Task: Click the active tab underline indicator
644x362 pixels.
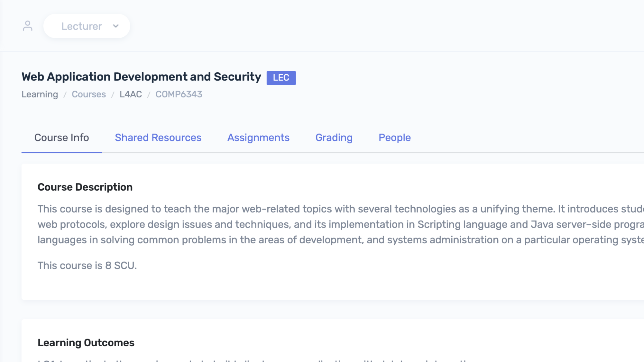Action: click(62, 152)
